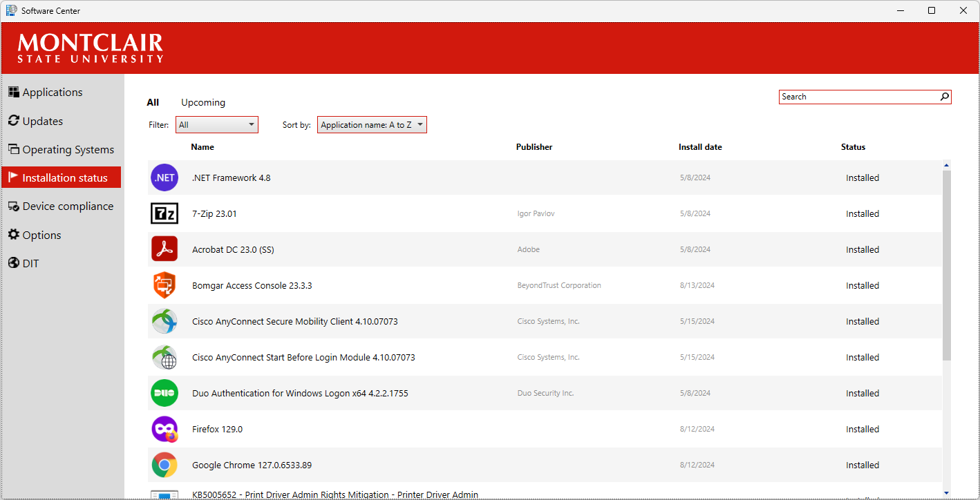Select the All tab
This screenshot has height=500, width=980.
click(153, 102)
